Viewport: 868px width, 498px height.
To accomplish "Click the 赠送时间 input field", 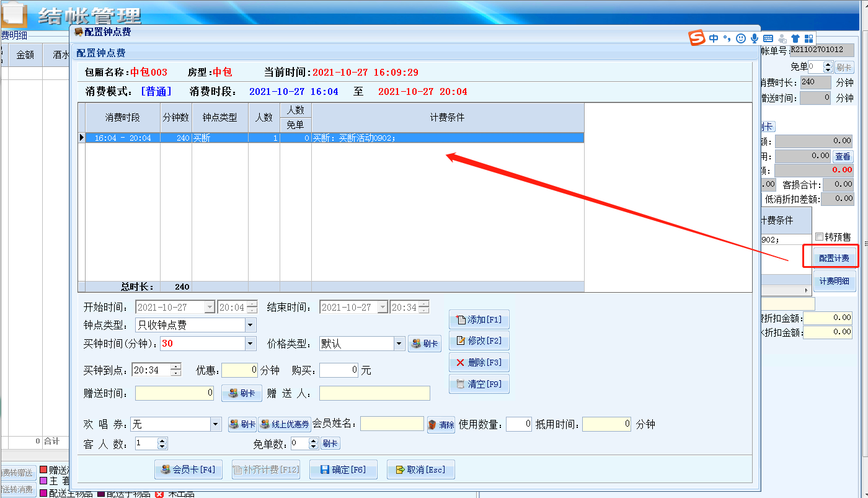I will pos(175,393).
